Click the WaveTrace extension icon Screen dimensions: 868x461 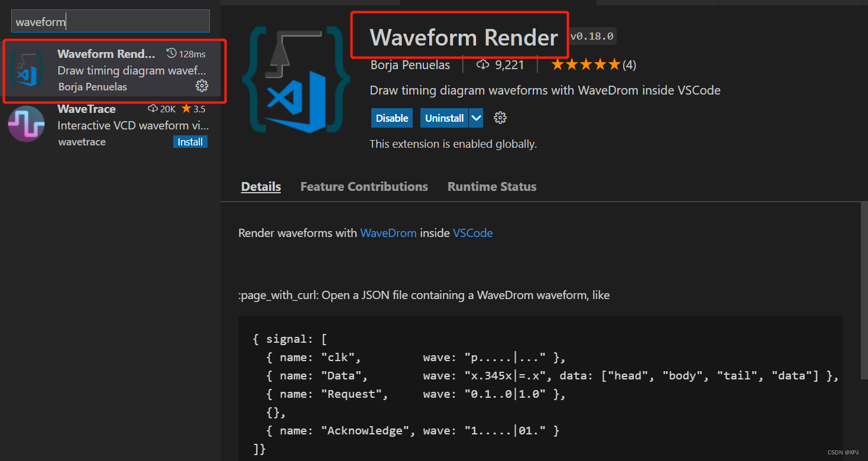(x=27, y=124)
